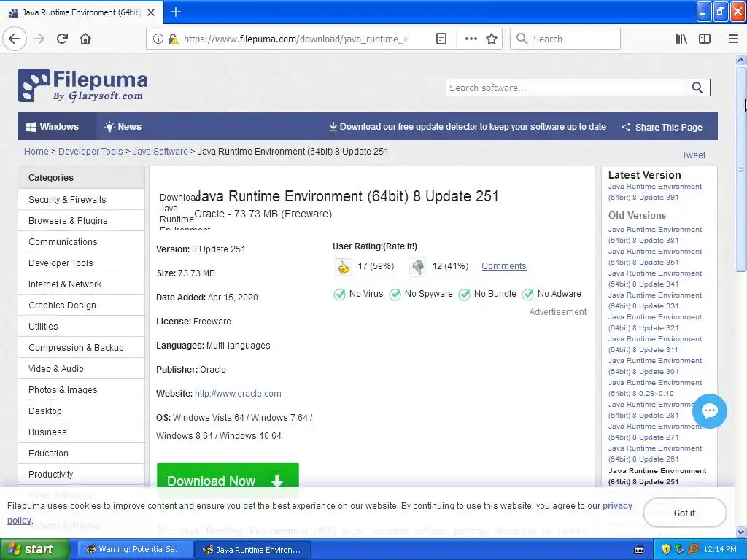Click Share This Page
Screen dimensions: 747x560
[662, 127]
